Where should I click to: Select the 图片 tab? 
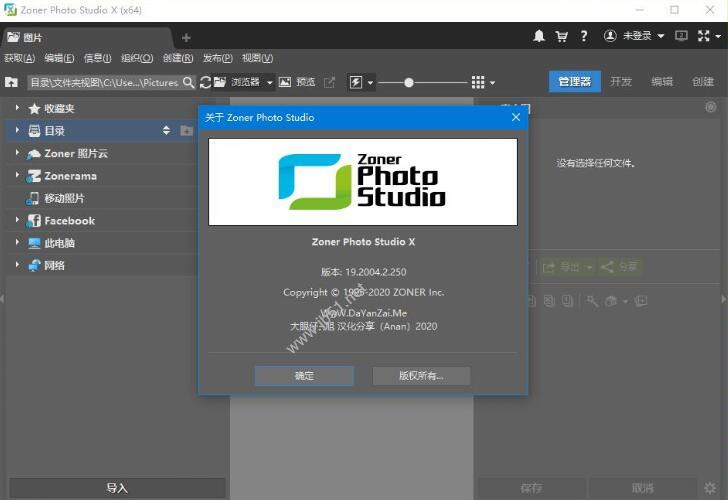86,38
